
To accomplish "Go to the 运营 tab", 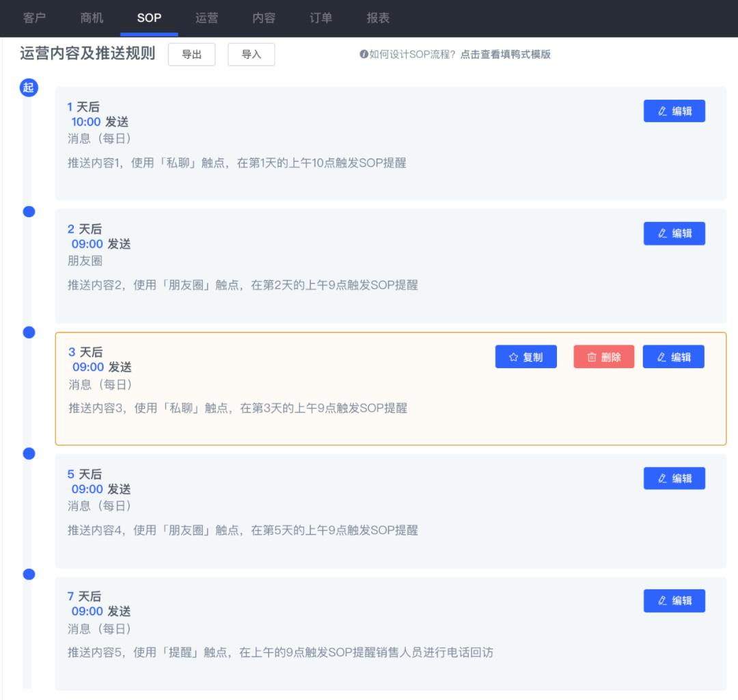I will pos(206,18).
